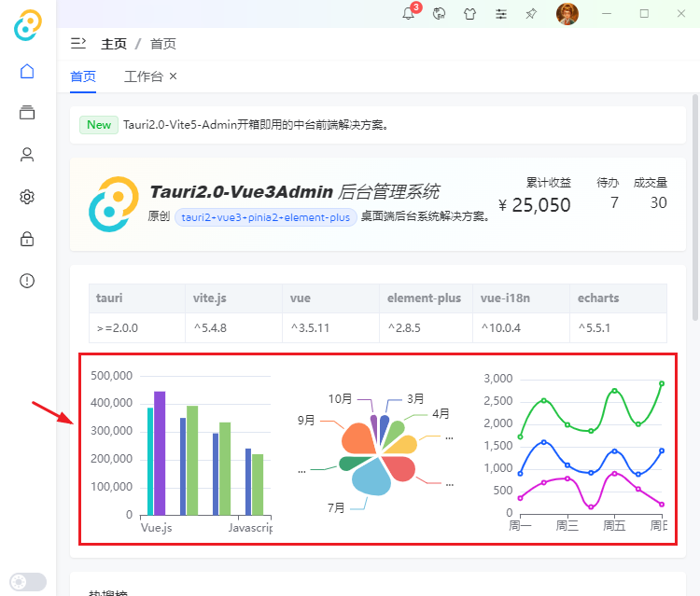Open notifications bell with badge 3
The image size is (700, 596).
(409, 13)
